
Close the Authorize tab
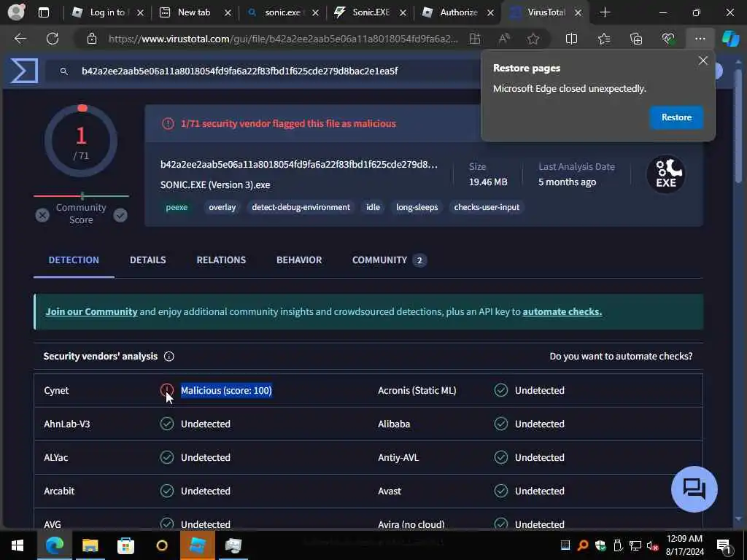(x=491, y=12)
